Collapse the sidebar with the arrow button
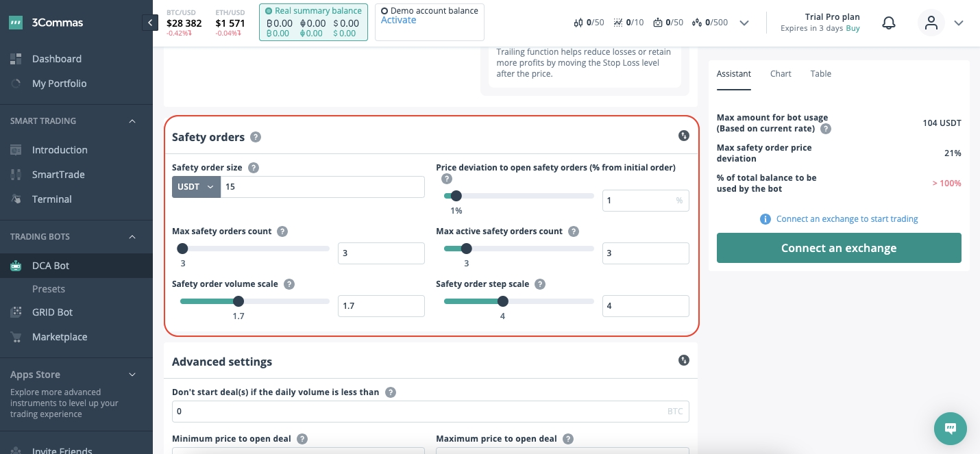This screenshot has height=454, width=980. [150, 23]
